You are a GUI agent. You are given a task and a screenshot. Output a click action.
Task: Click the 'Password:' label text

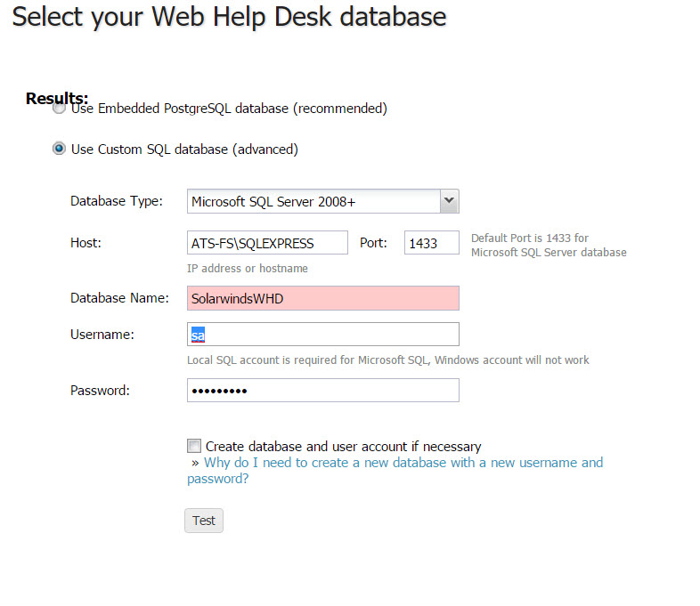pos(100,390)
